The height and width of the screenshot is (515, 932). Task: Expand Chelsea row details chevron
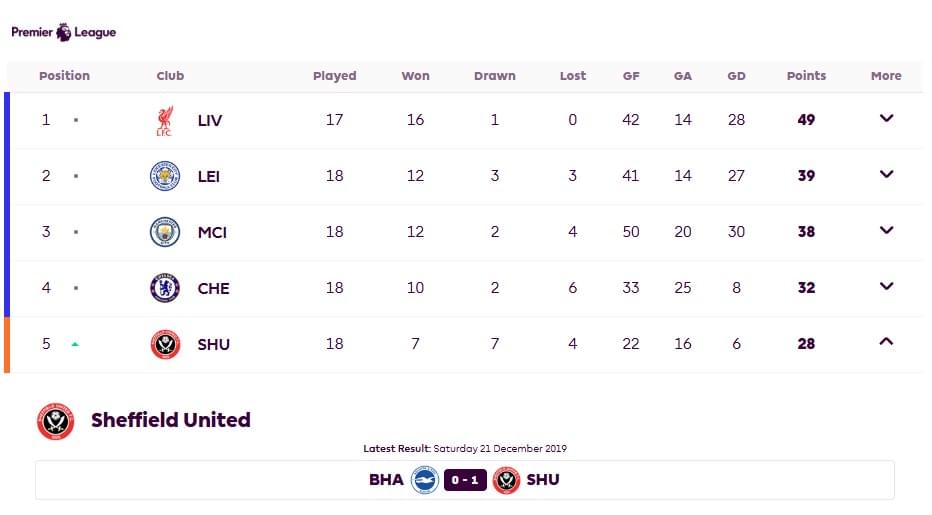[886, 286]
